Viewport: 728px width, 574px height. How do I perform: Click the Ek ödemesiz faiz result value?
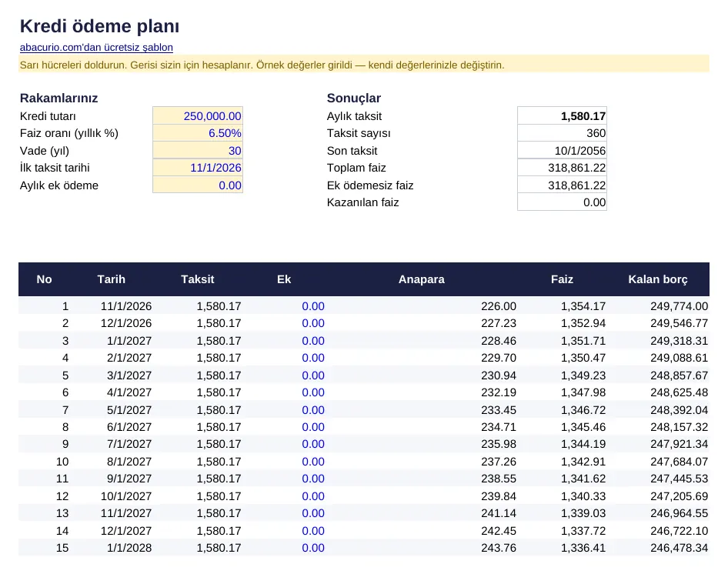point(563,185)
